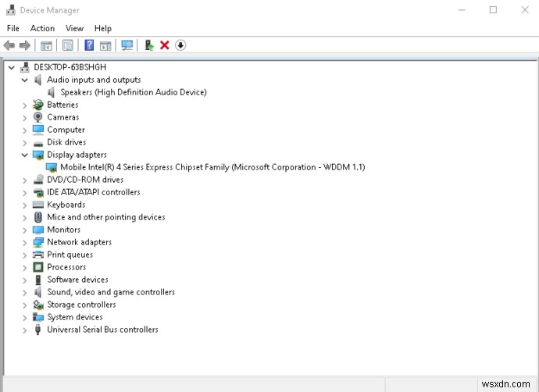Select the Print queues label text
The height and width of the screenshot is (392, 539).
tap(70, 255)
